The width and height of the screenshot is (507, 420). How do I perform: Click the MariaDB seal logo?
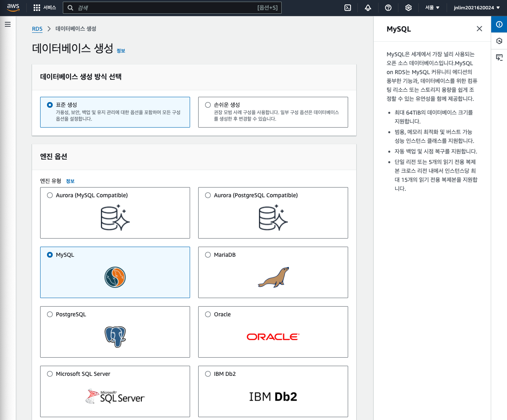pos(274,277)
